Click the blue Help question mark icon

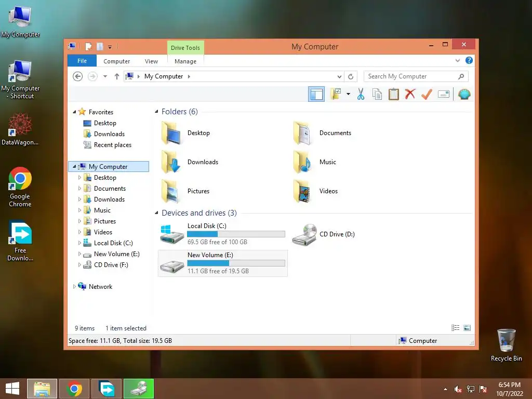click(469, 60)
